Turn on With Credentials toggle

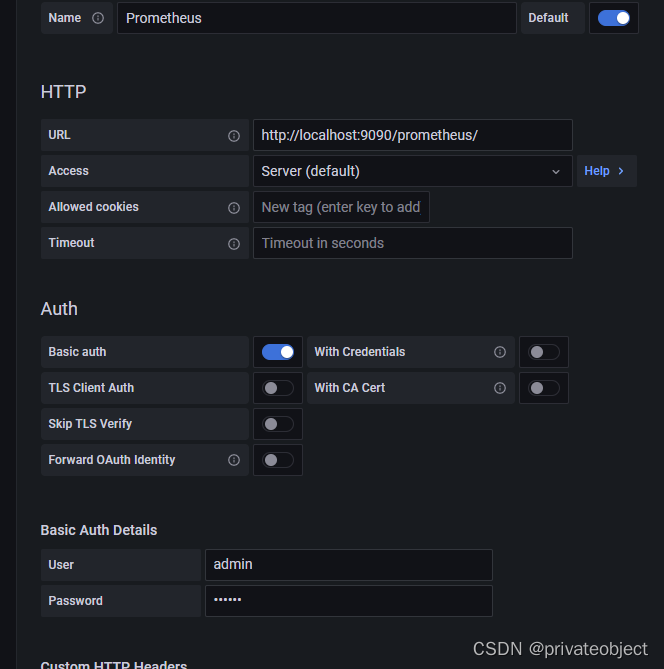click(x=544, y=352)
